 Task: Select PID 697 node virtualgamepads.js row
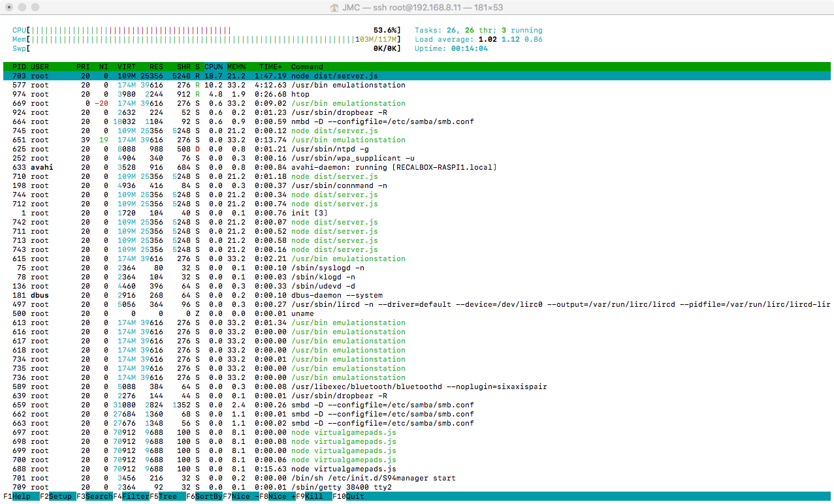pos(417,432)
